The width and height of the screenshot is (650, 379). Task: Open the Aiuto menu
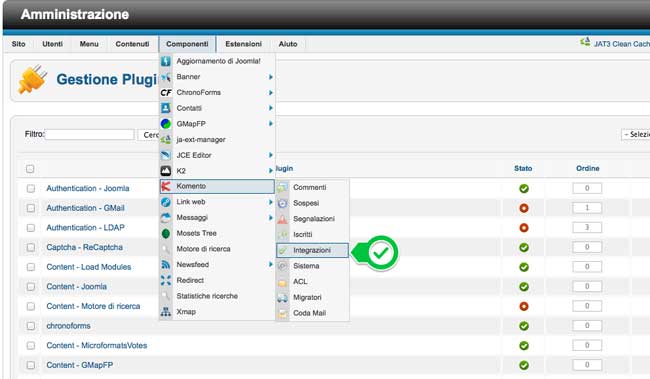click(288, 44)
